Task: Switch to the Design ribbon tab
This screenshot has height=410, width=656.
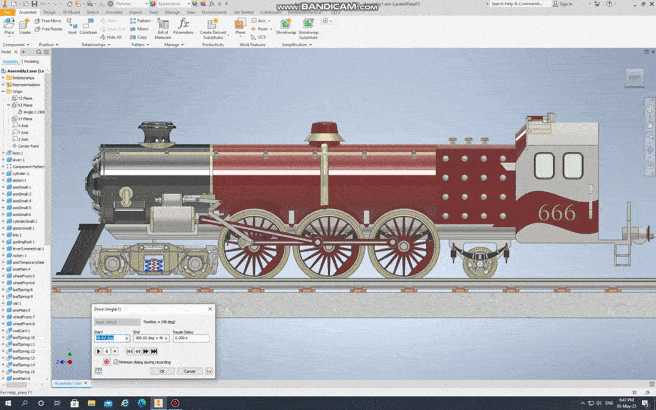Action: click(49, 12)
